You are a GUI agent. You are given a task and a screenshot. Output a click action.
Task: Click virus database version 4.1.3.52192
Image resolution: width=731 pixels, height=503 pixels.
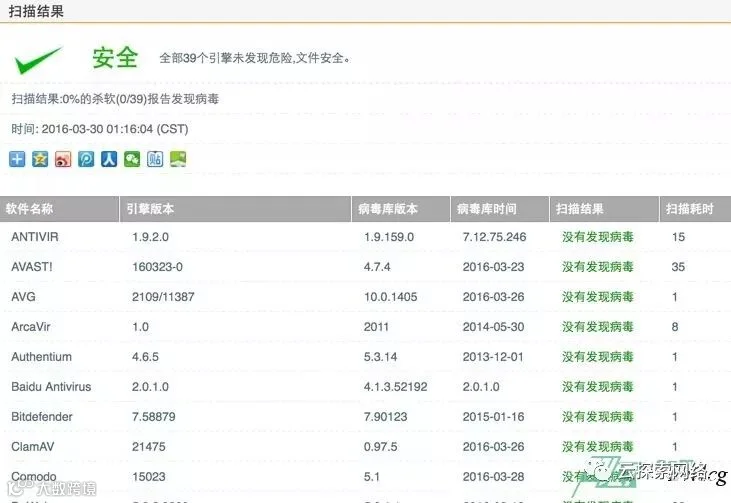point(395,386)
